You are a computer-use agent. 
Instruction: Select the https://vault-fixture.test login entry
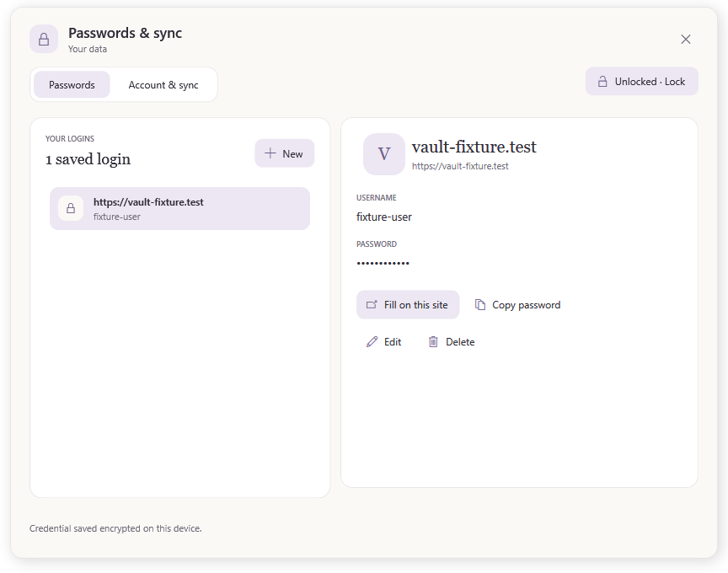[179, 208]
